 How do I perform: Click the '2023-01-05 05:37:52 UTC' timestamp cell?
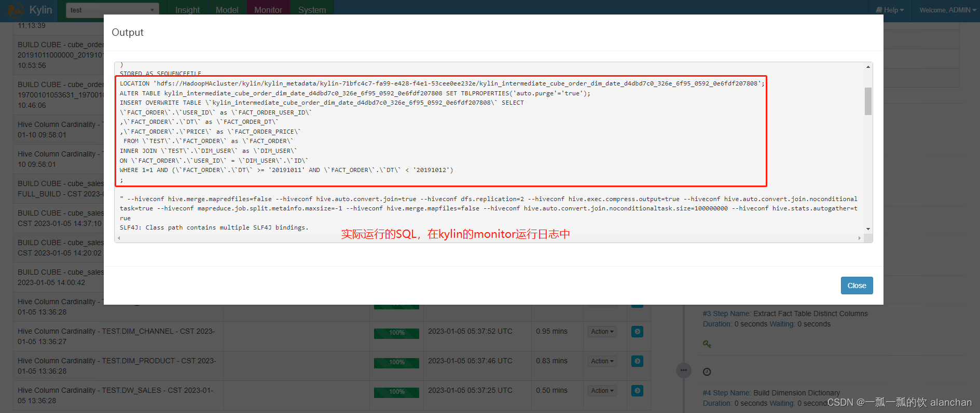470,331
